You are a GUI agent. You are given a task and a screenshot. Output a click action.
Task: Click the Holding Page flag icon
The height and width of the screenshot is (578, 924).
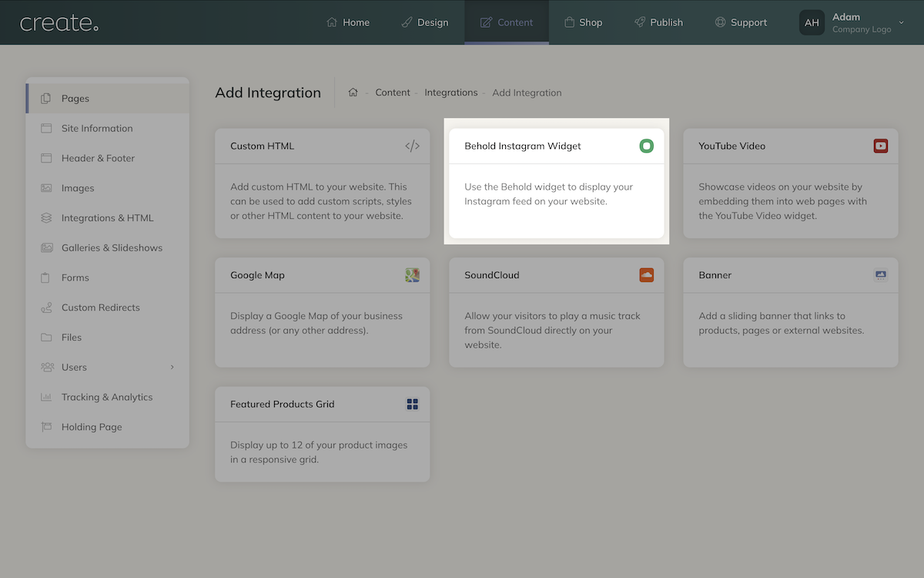pos(46,427)
